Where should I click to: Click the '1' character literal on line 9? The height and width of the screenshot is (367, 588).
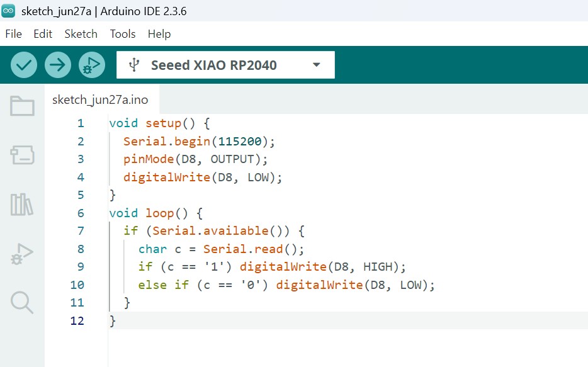pyautogui.click(x=214, y=267)
